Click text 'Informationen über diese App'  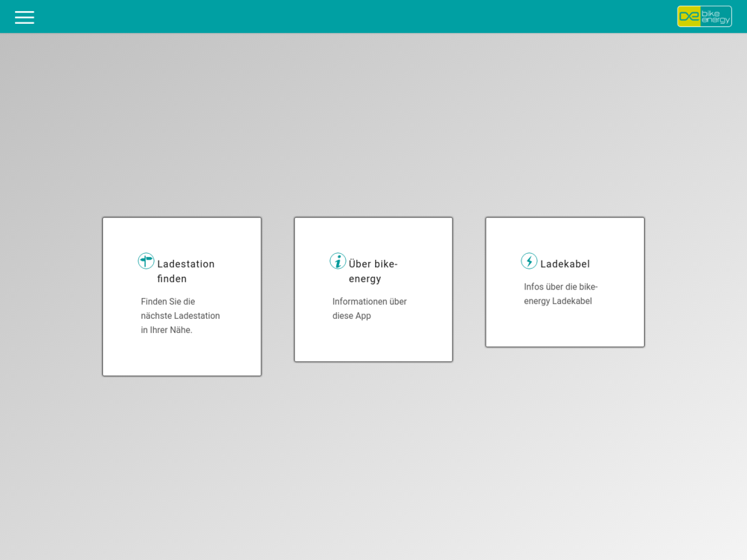pyautogui.click(x=369, y=308)
